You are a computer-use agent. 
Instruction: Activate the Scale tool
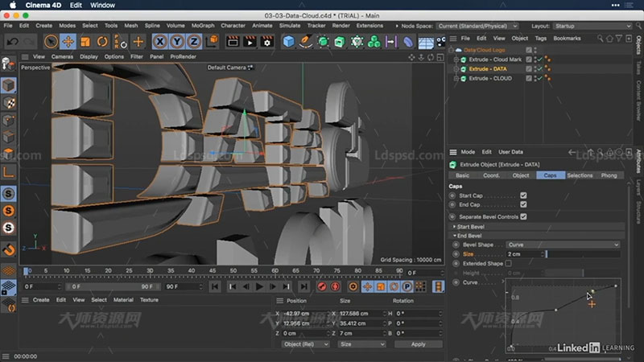[x=85, y=42]
